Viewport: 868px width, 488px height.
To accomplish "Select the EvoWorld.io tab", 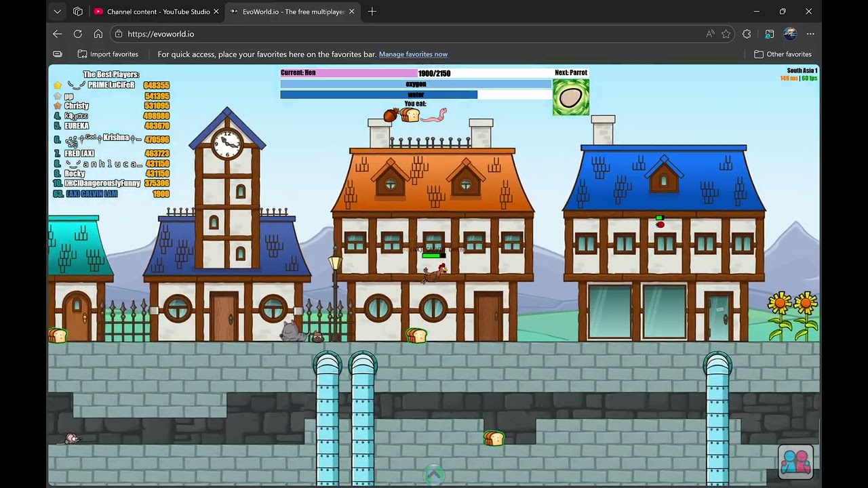I will click(x=293, y=12).
